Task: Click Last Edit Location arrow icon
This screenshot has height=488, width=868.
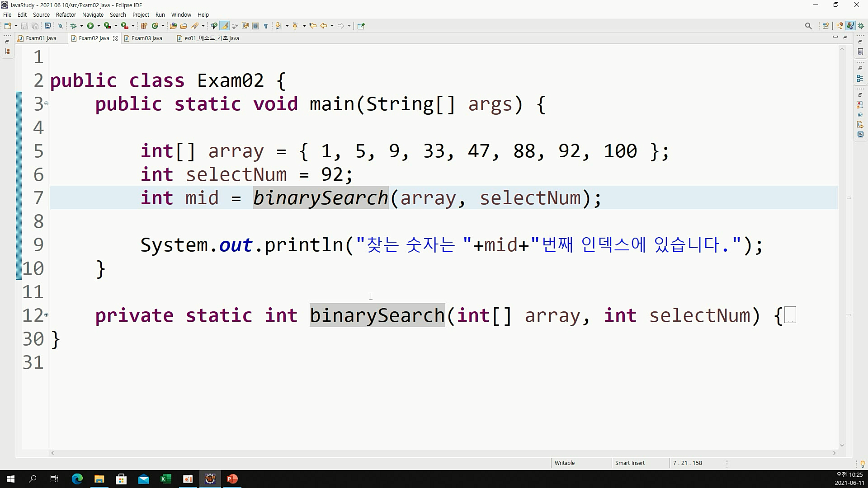Action: click(312, 26)
